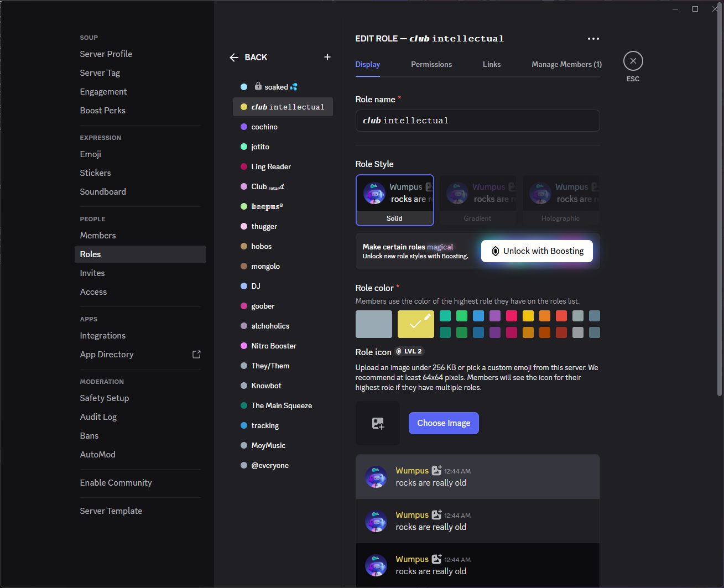This screenshot has width=724, height=588.
Task: Click the Unlock with Boosting button
Action: pyautogui.click(x=537, y=251)
